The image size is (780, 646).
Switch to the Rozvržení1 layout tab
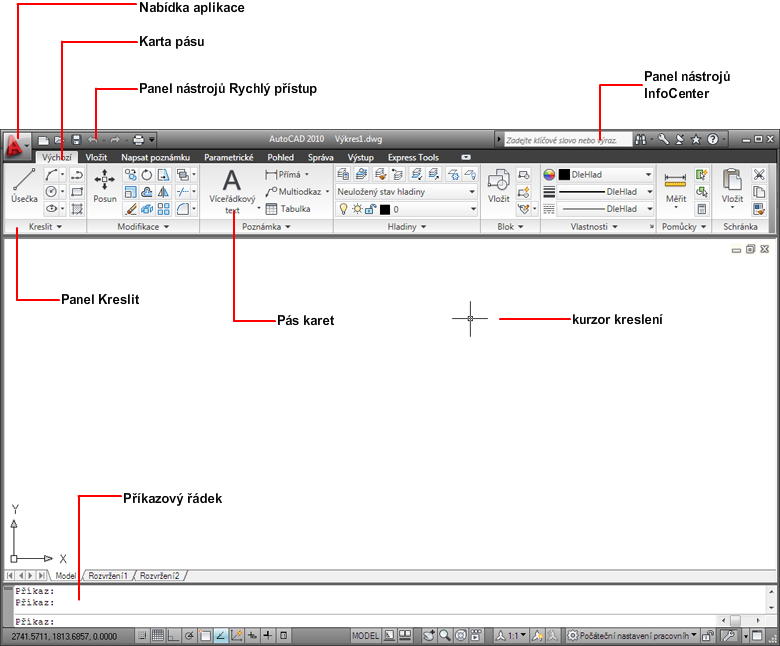click(x=108, y=576)
